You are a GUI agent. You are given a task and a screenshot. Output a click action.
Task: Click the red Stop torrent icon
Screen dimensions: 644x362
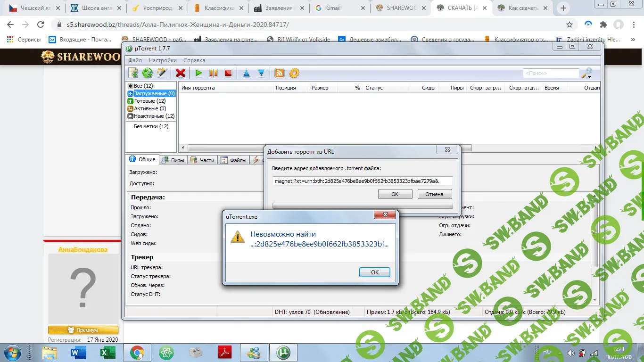[x=228, y=73]
